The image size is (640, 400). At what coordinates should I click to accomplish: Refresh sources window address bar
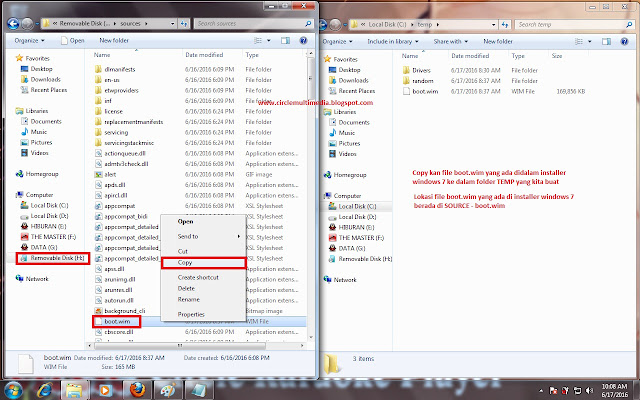[x=184, y=24]
